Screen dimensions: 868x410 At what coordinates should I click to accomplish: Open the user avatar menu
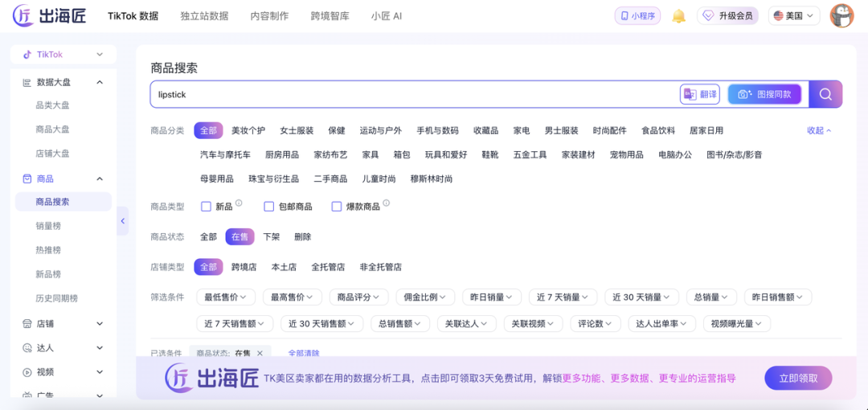point(841,15)
